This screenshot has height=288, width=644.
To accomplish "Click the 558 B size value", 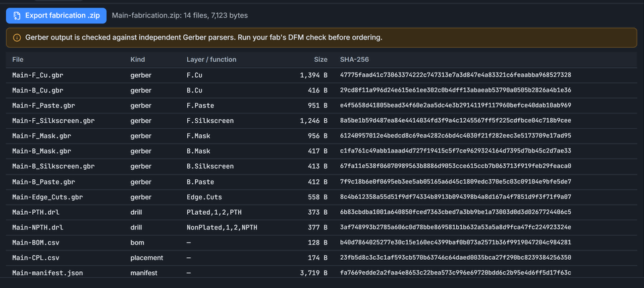I will tap(318, 197).
